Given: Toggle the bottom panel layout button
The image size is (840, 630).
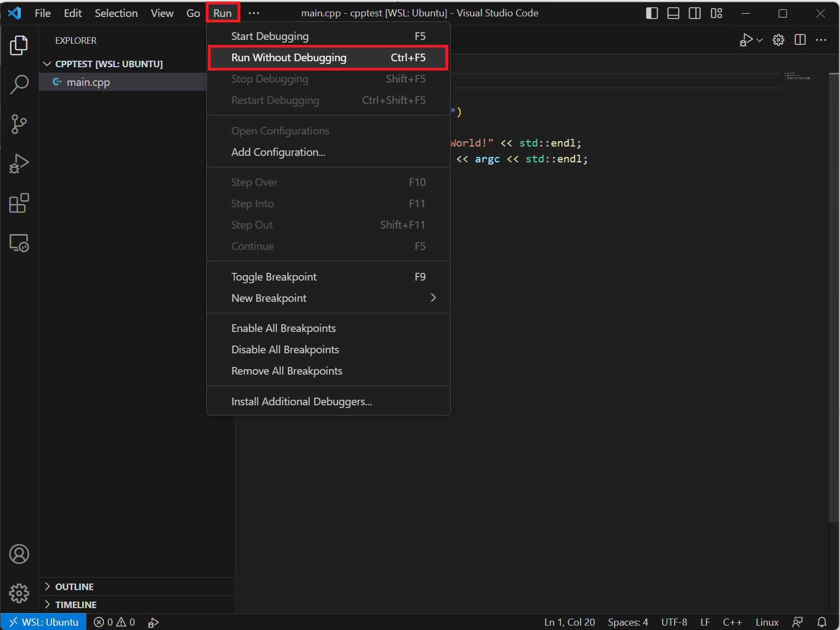Looking at the screenshot, I should (673, 13).
